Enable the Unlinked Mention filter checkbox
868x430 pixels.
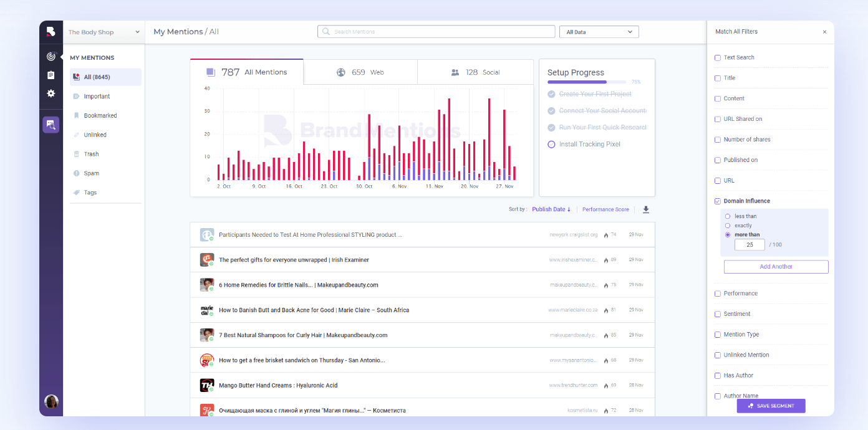pyautogui.click(x=718, y=355)
